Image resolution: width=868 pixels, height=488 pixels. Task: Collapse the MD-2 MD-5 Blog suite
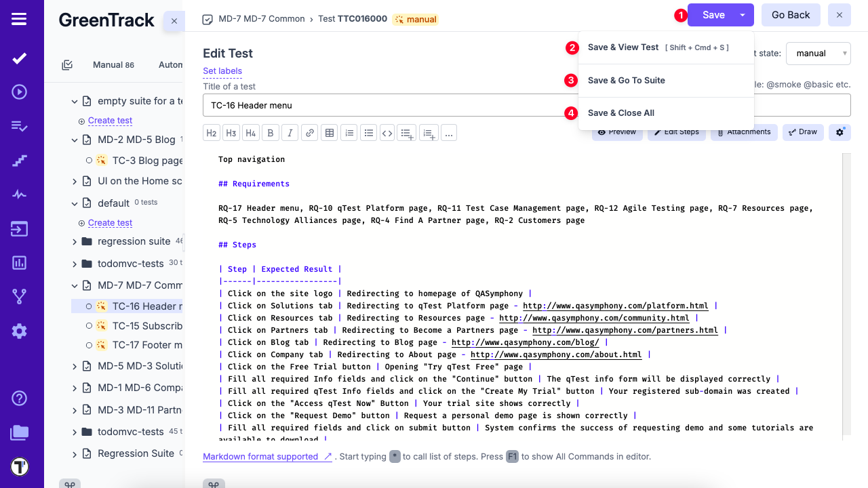tap(75, 140)
